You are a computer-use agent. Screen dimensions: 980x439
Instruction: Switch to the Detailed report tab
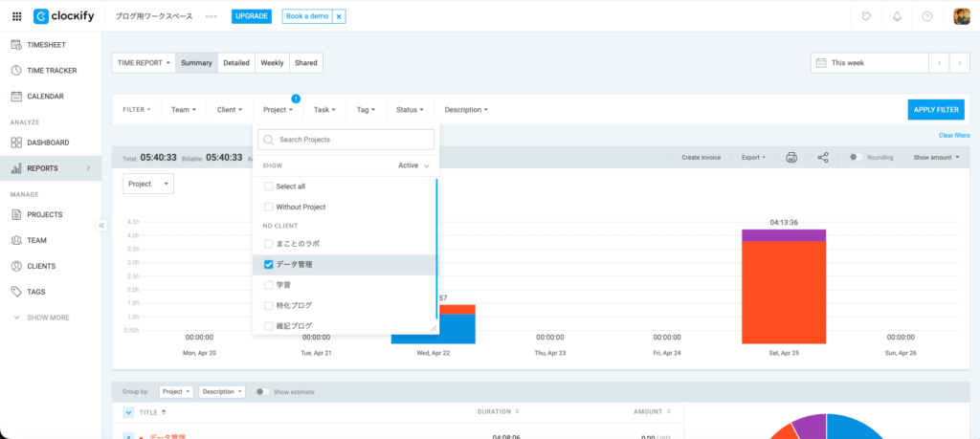point(236,63)
